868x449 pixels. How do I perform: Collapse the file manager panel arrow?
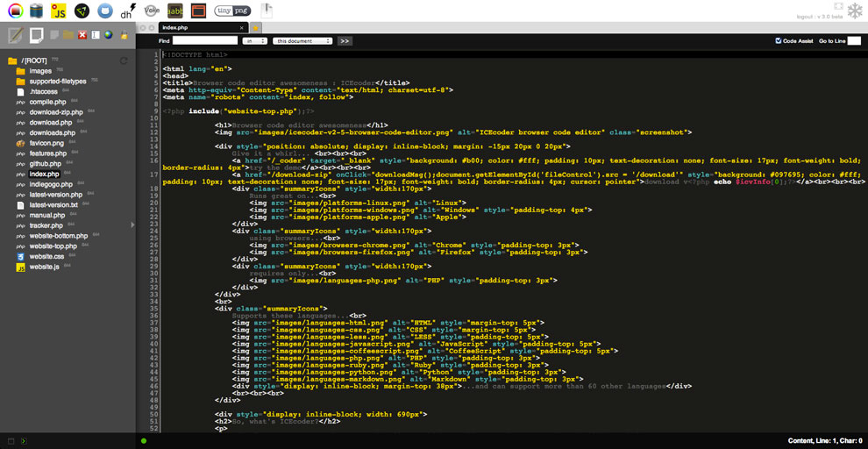pos(133,225)
